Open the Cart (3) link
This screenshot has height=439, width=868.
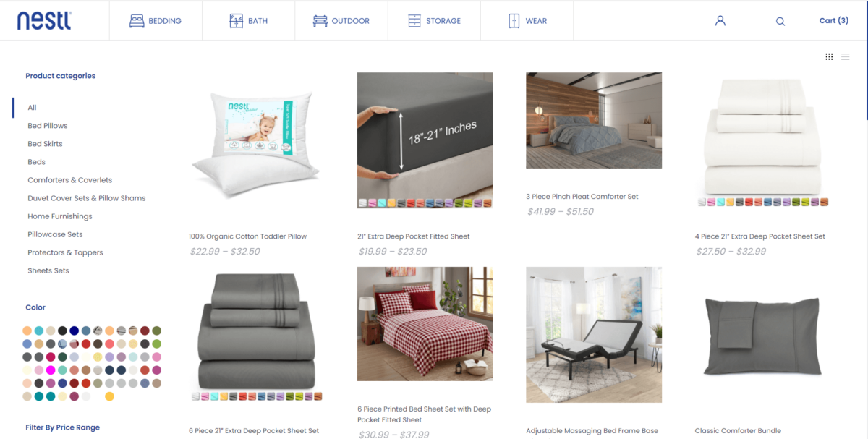point(833,20)
